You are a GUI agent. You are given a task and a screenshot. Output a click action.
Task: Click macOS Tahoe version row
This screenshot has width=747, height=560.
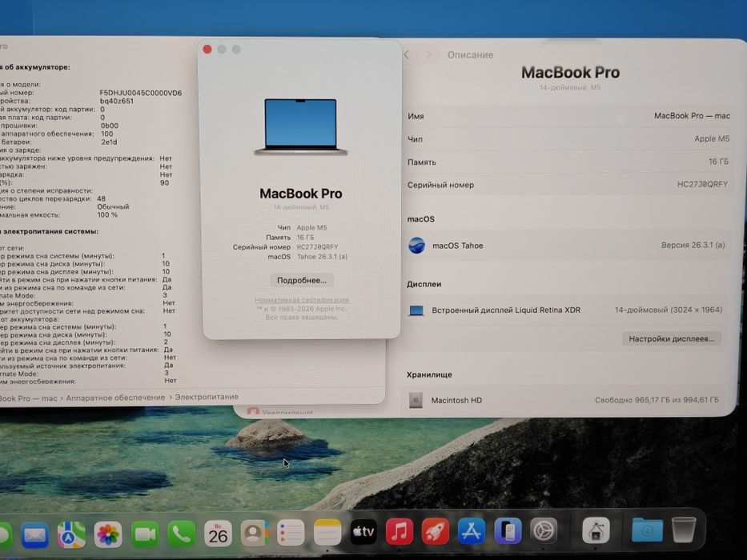coord(567,246)
